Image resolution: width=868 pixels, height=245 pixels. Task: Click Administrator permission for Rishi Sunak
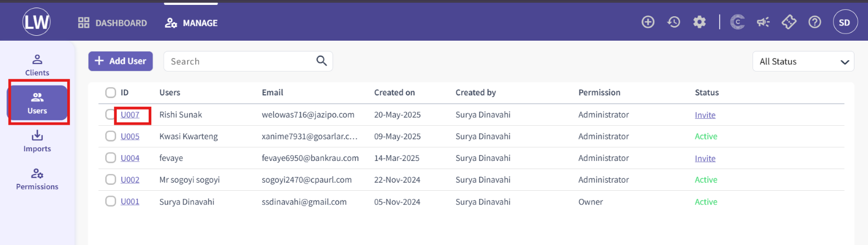604,115
